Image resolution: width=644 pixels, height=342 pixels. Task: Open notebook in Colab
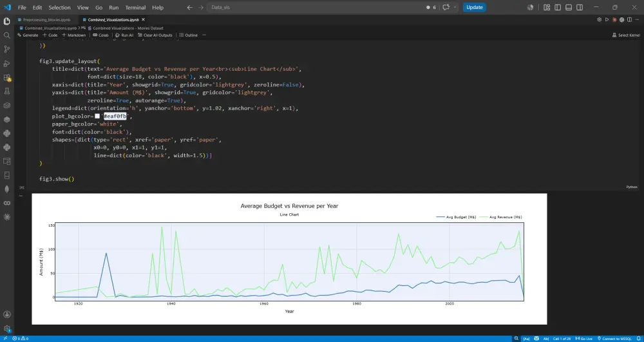pos(100,35)
